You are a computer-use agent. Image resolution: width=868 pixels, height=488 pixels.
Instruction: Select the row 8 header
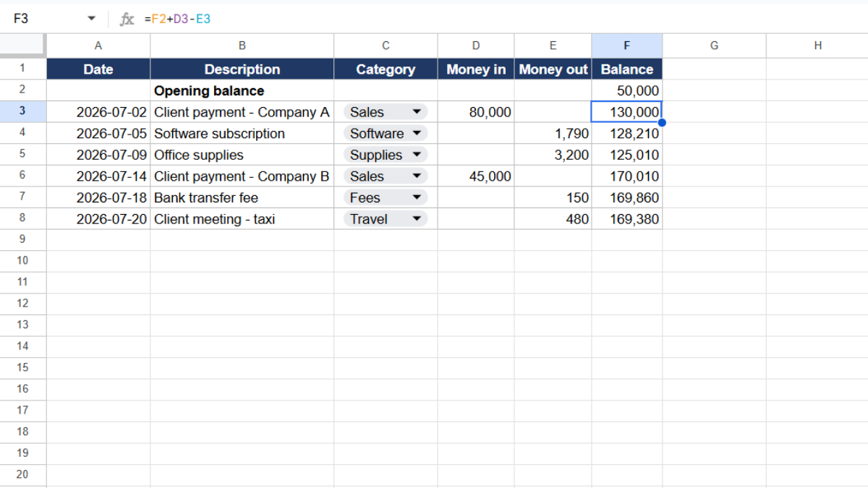[23, 218]
